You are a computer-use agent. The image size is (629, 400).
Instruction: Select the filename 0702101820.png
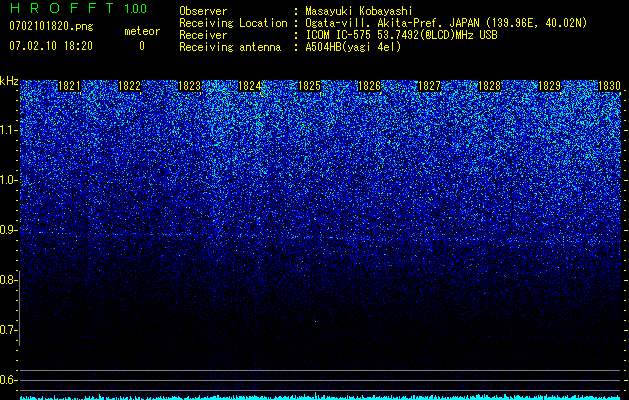click(51, 26)
